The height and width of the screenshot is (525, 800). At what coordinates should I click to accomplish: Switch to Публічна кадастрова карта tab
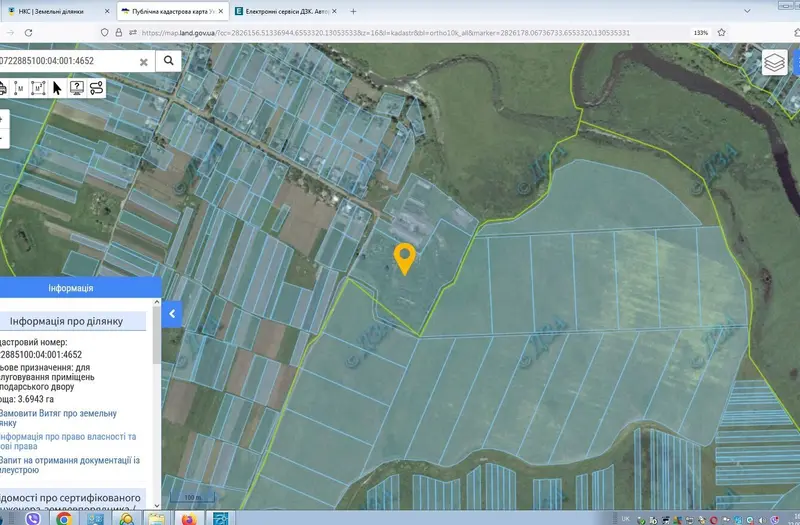173,11
